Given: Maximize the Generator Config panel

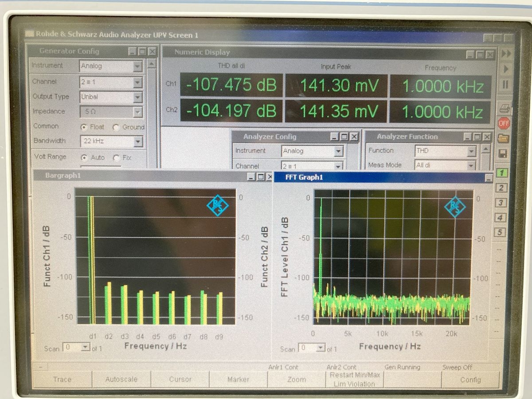Looking at the screenshot, I should click(x=142, y=51).
